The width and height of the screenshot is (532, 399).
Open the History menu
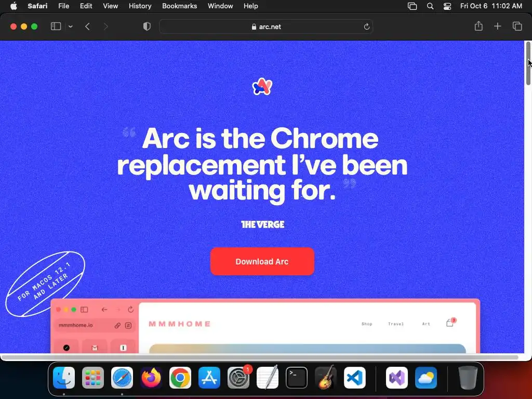pyautogui.click(x=140, y=6)
